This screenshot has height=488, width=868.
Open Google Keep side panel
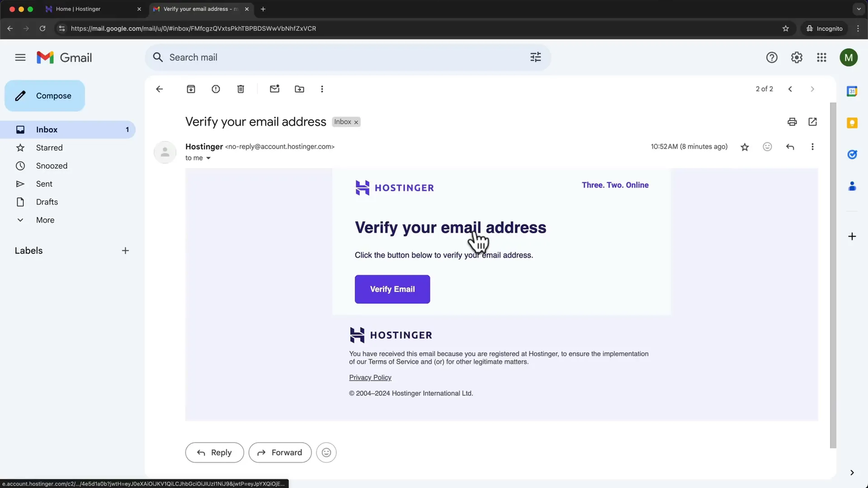tap(852, 123)
